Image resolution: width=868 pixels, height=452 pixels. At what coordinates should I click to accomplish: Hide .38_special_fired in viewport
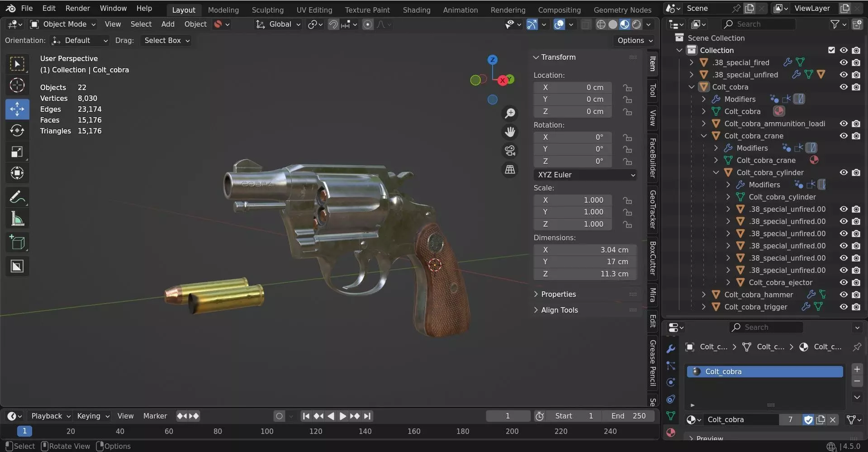click(x=844, y=62)
